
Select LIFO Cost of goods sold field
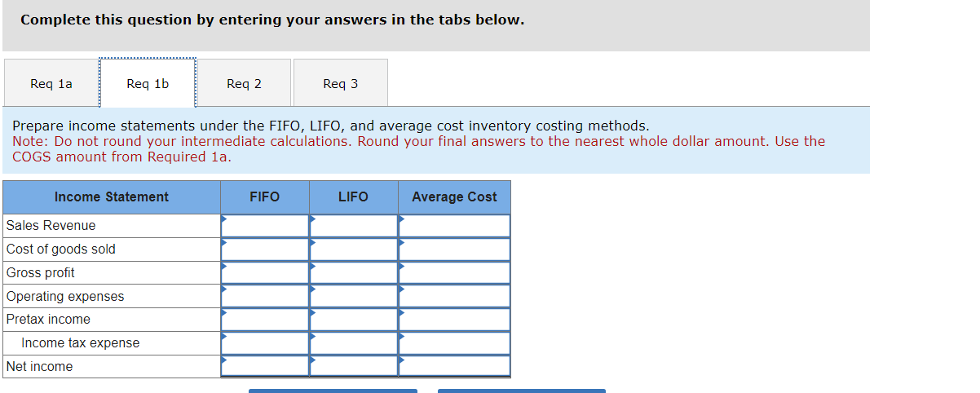[354, 249]
